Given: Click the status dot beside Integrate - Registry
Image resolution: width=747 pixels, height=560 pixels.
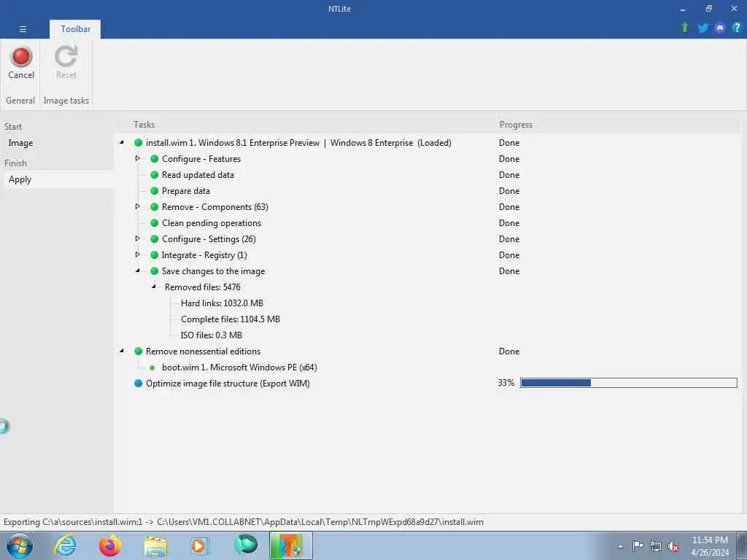Looking at the screenshot, I should point(155,254).
